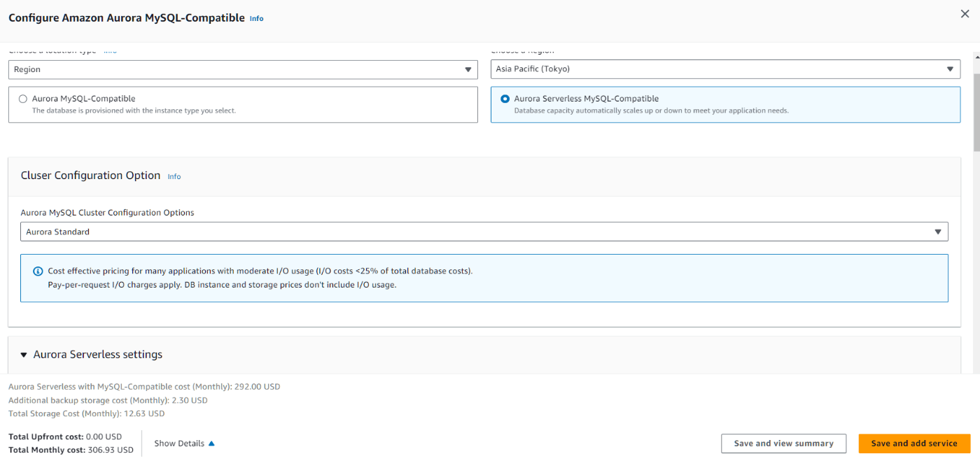Click the info circle icon in pricing notice
Image resolution: width=980 pixels, height=461 pixels.
(x=38, y=271)
